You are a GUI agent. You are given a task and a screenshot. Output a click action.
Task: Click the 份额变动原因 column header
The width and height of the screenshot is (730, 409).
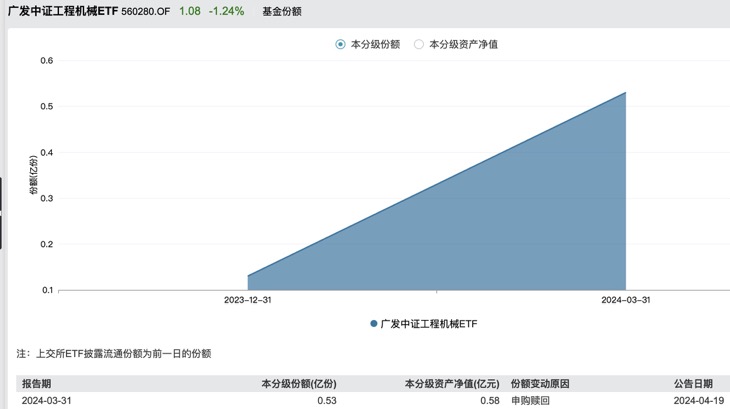click(x=540, y=384)
